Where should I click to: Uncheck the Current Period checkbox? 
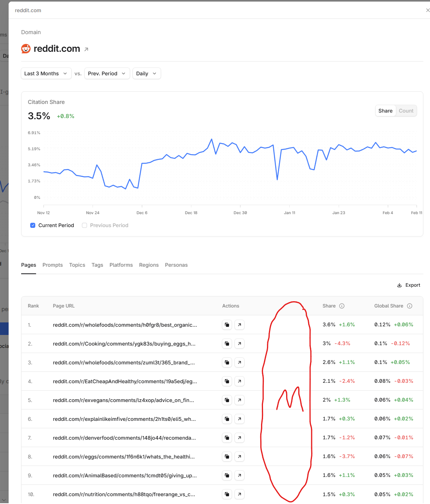coord(33,225)
